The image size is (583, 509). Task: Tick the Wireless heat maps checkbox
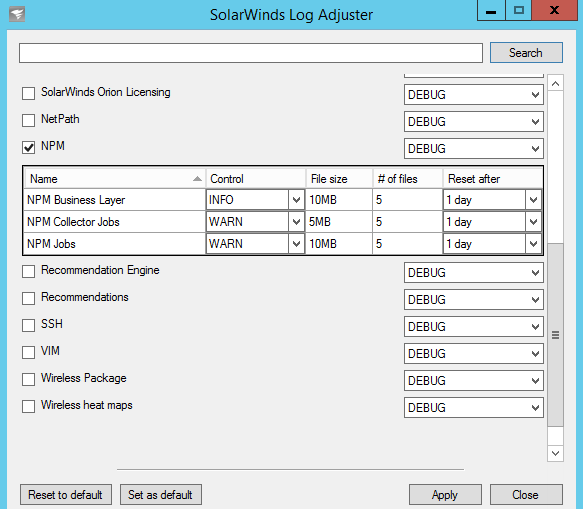(28, 406)
